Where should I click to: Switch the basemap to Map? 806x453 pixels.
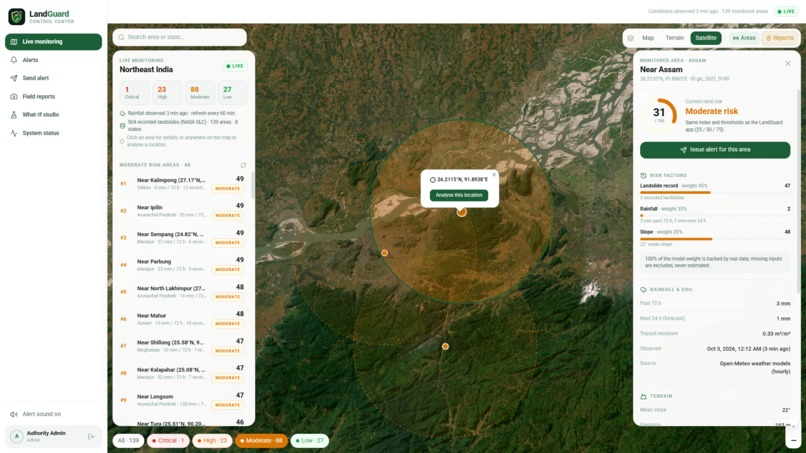coord(648,38)
